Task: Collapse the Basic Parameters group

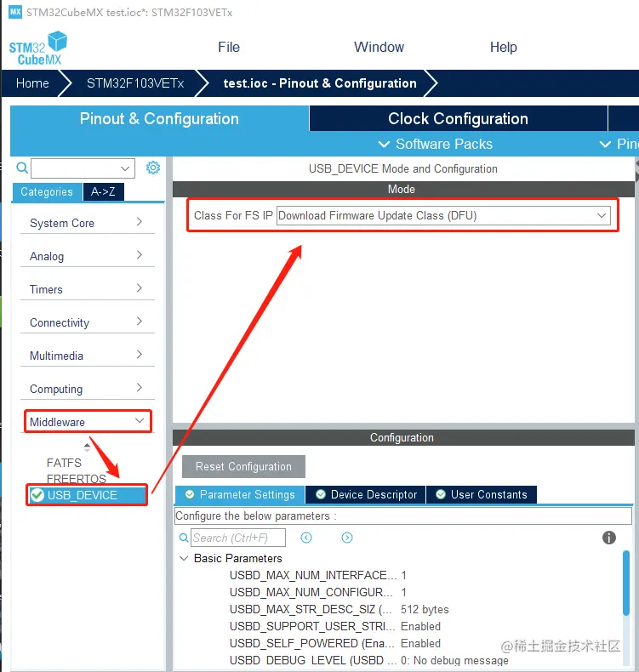Action: pyautogui.click(x=184, y=558)
